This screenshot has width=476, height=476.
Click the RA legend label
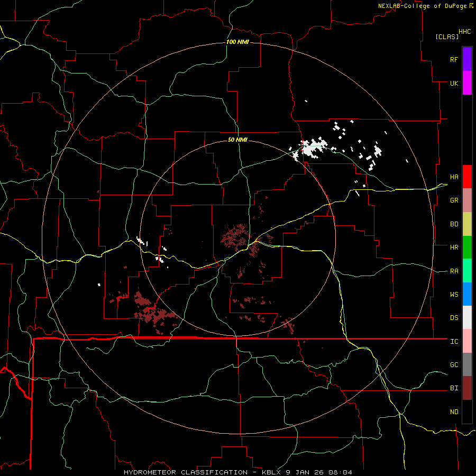click(x=454, y=271)
